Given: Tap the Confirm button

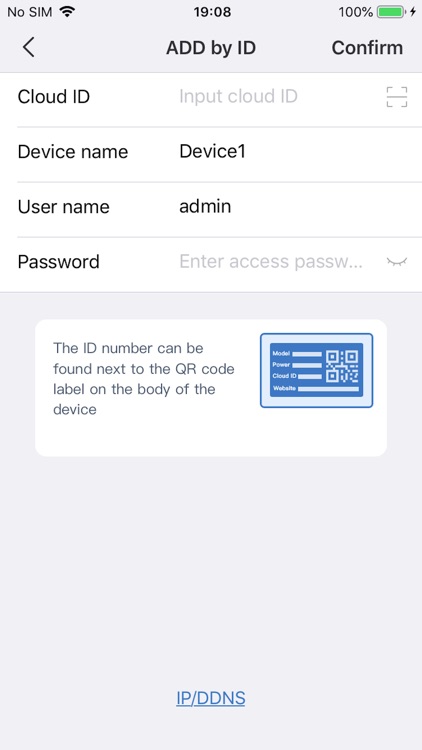Looking at the screenshot, I should tap(367, 48).
